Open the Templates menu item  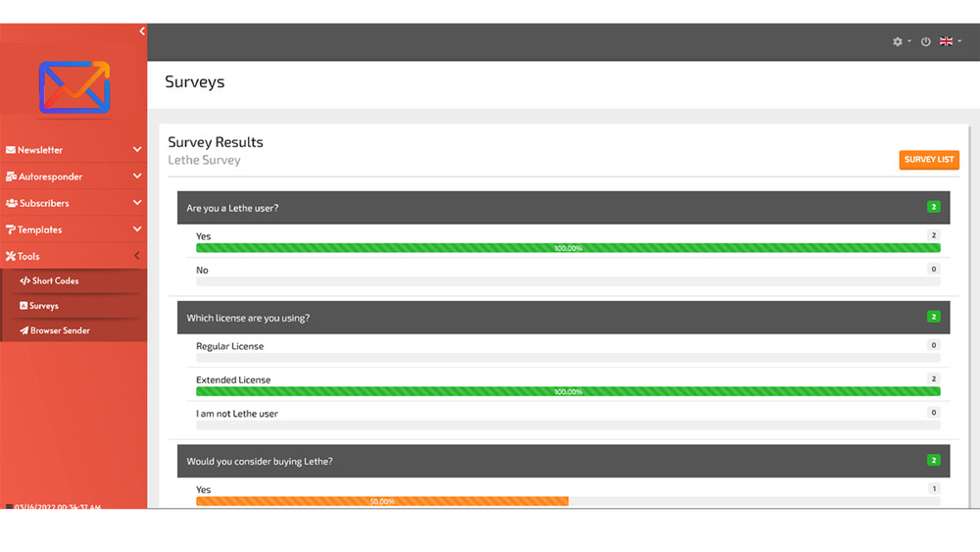[x=73, y=230]
